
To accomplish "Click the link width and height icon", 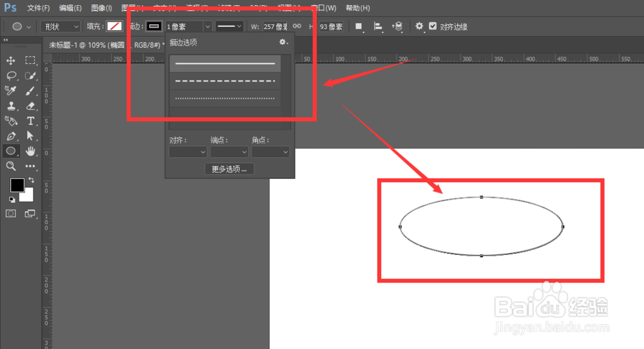I will pyautogui.click(x=297, y=26).
